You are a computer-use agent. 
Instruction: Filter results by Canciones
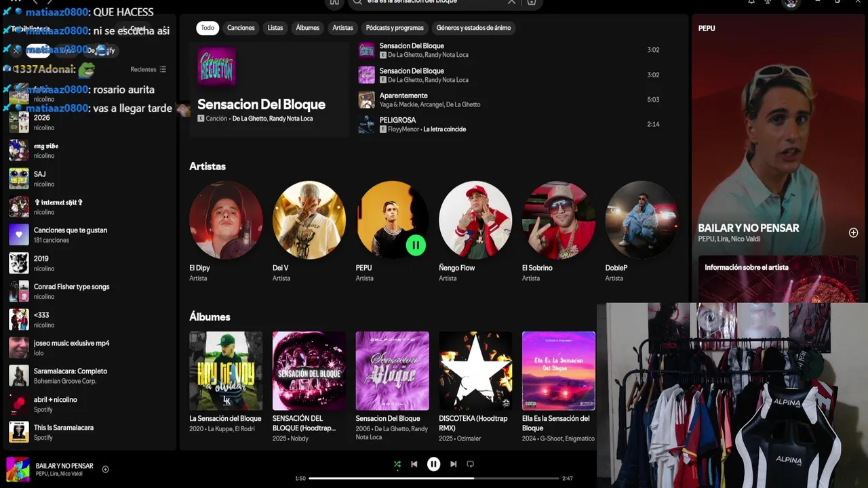[x=241, y=28]
